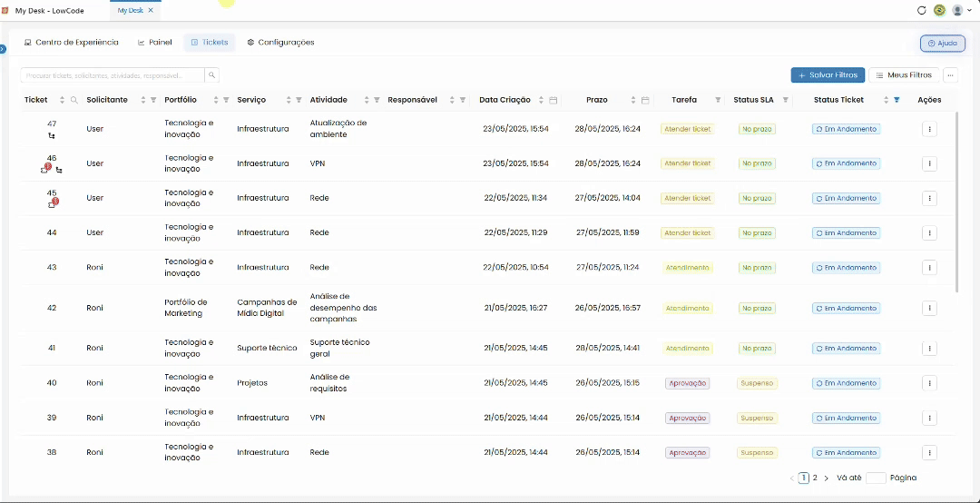Click the Atender ticket tag of ticket 44
Viewport: 980px width, 503px height.
(x=688, y=232)
